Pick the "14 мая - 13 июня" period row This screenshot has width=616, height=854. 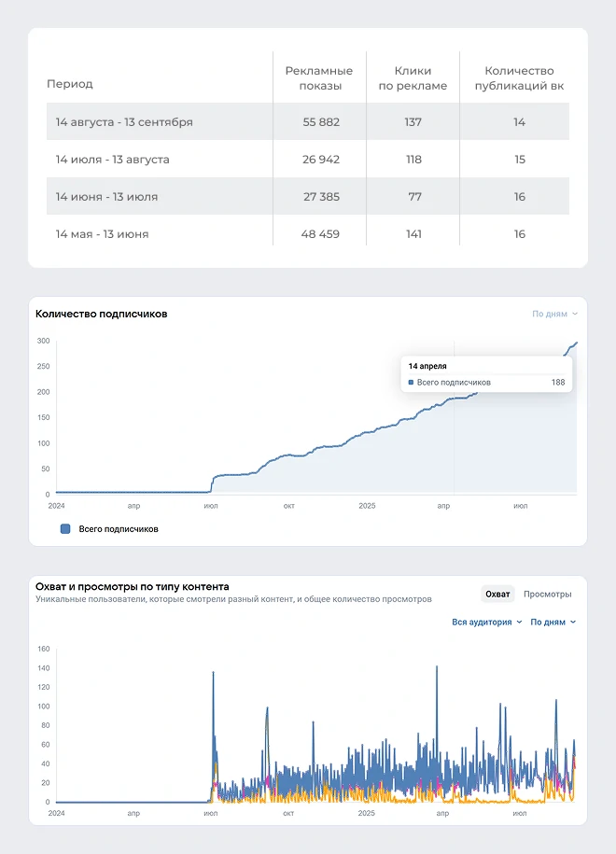[x=102, y=234]
